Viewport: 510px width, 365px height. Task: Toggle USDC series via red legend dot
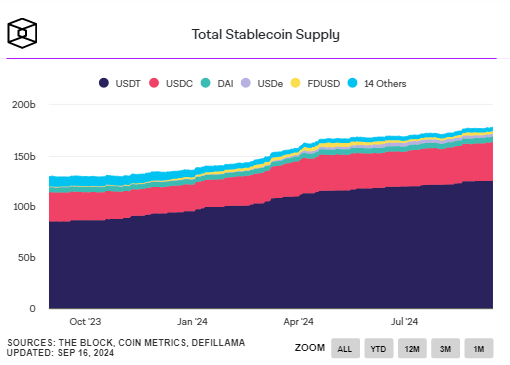click(x=154, y=83)
